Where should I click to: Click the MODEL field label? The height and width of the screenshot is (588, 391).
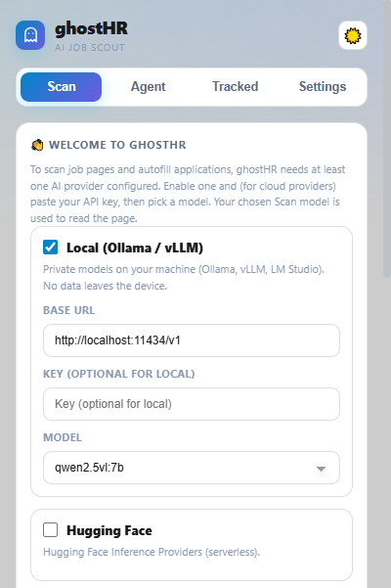(x=63, y=437)
